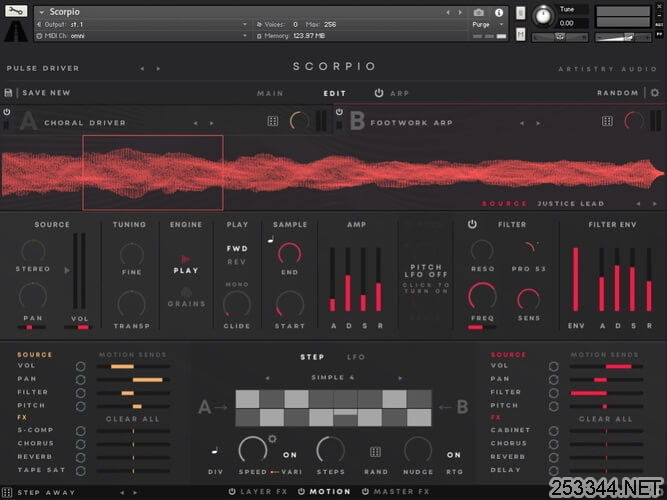The width and height of the screenshot is (667, 500).
Task: Open settings gear next to Random
Action: (655, 92)
